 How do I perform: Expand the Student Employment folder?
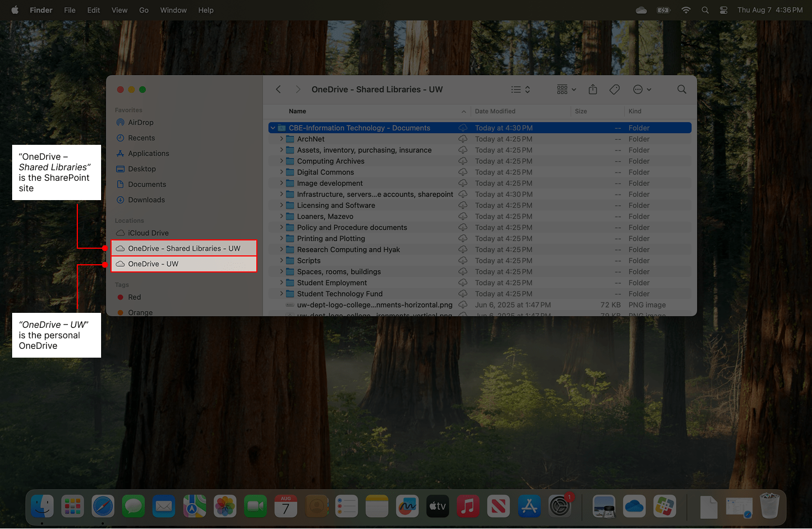tap(281, 282)
